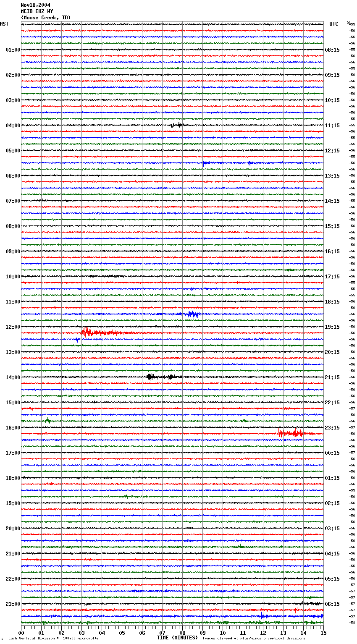Click the "13:00" MST hour label
This screenshot has height=644, width=357.
pos(13,352)
